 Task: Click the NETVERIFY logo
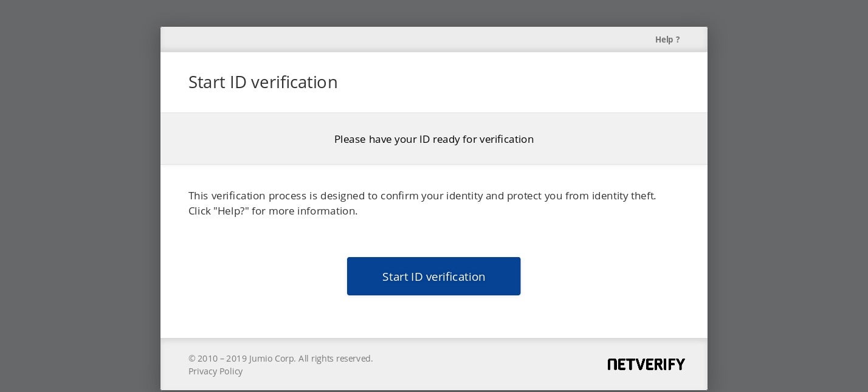click(646, 364)
